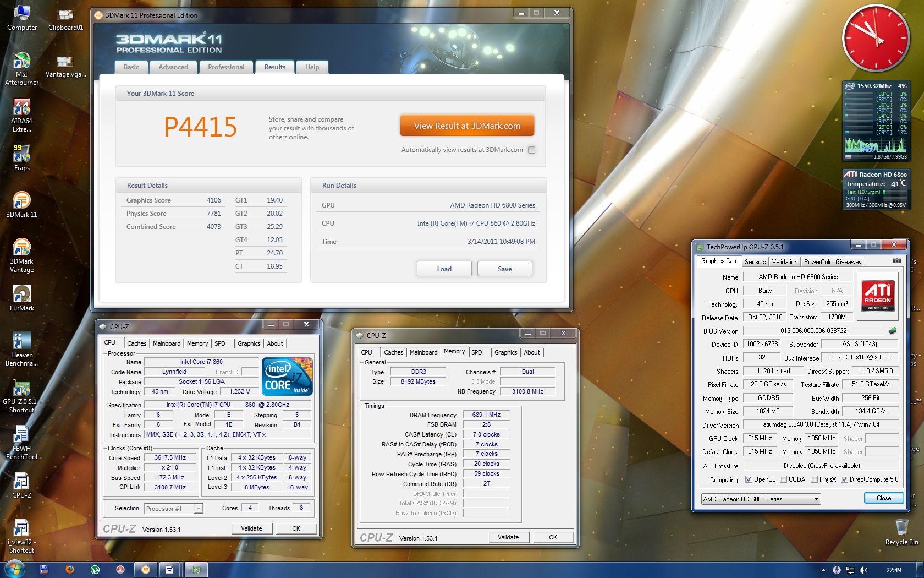Toggle the DirectCompute 5.0 checkbox
924x578 pixels.
(844, 479)
